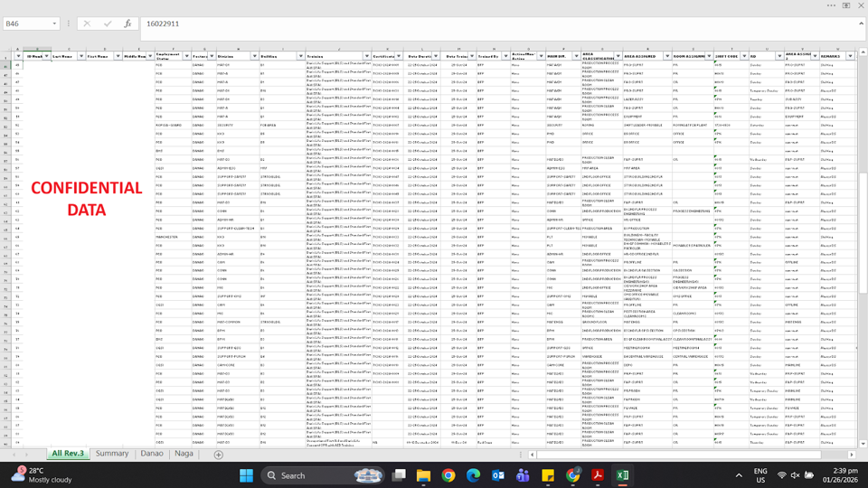Click the horizontal scrollbar left arrow
The width and height of the screenshot is (868, 488).
click(532, 455)
